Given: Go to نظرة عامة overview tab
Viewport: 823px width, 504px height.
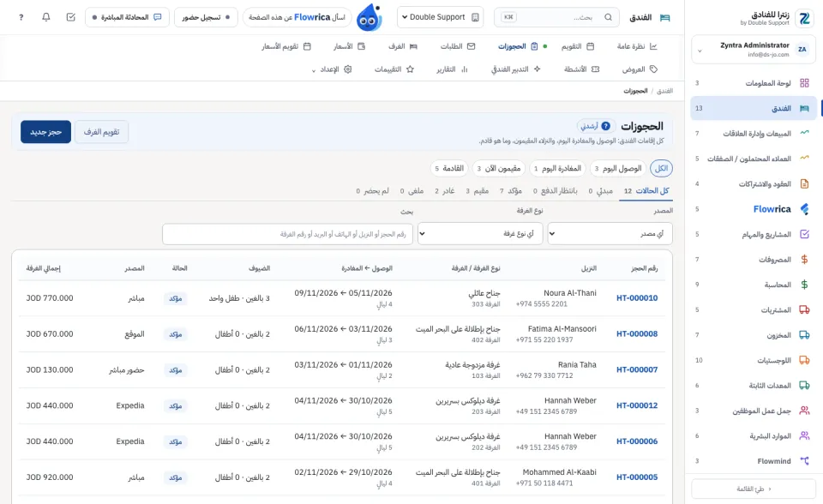Looking at the screenshot, I should 637,46.
